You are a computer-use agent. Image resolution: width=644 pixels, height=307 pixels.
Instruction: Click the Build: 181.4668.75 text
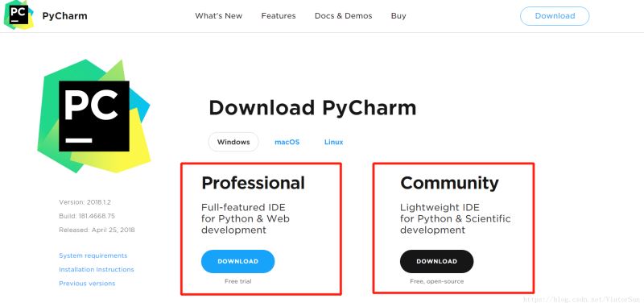(x=87, y=216)
